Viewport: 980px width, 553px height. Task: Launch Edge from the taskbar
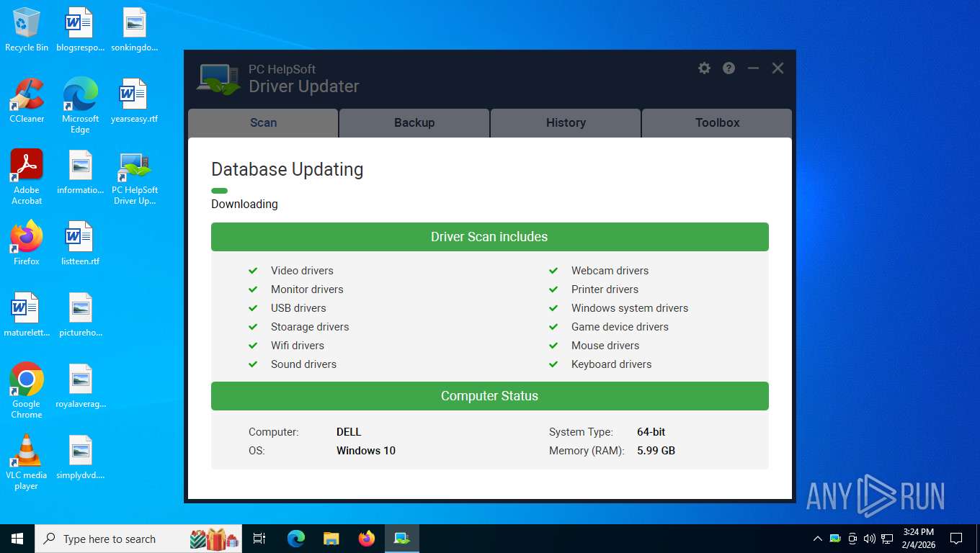coord(296,539)
